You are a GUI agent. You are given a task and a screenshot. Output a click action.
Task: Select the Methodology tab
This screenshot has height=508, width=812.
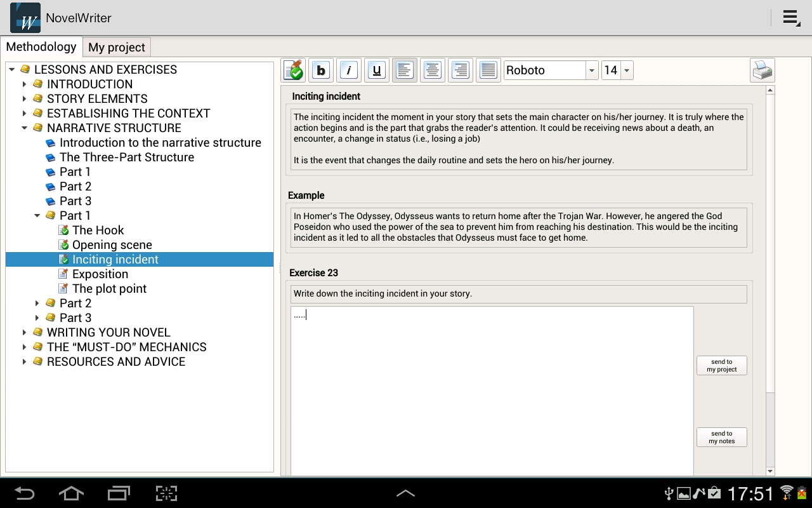tap(41, 47)
